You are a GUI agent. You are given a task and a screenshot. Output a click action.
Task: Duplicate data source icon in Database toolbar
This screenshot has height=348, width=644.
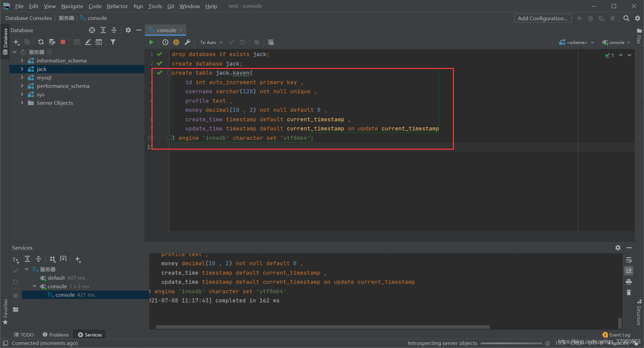click(27, 42)
